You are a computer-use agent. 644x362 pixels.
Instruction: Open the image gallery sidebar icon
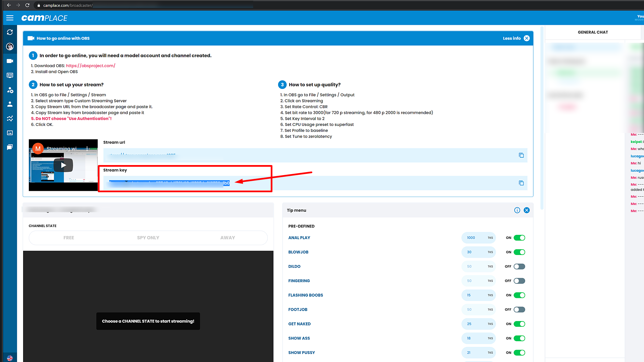[10, 133]
